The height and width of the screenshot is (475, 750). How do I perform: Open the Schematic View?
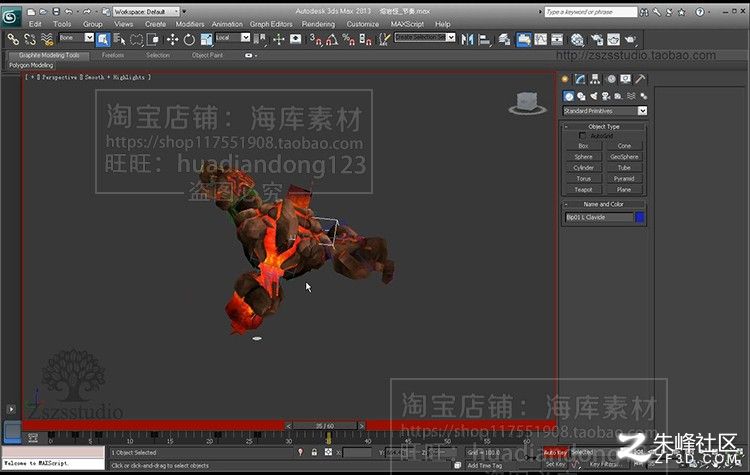click(557, 39)
